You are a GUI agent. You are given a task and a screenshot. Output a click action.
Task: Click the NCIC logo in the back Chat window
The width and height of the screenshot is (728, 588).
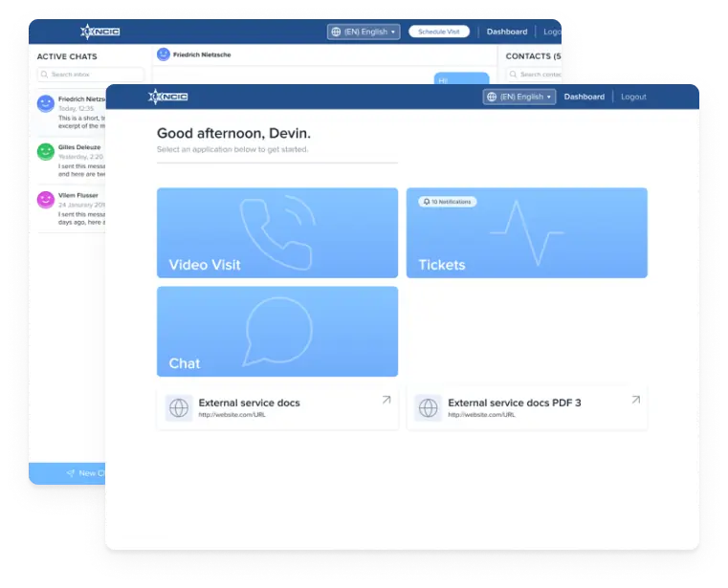click(100, 32)
